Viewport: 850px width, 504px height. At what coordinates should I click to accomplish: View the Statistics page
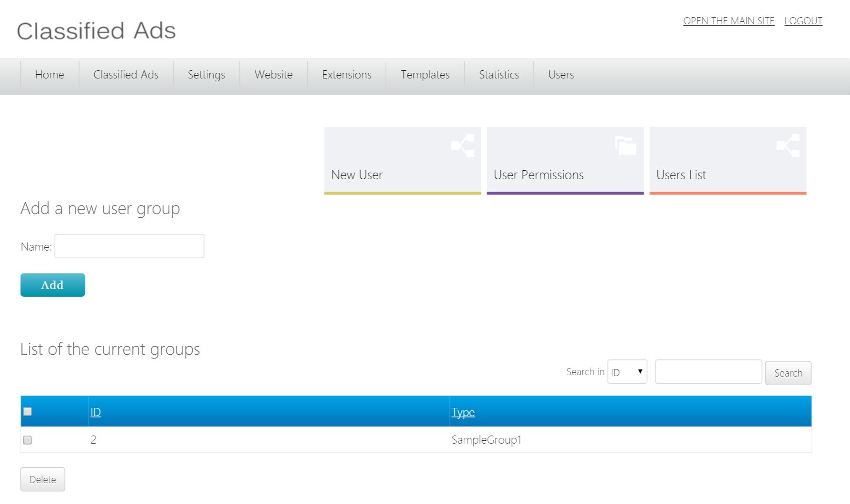tap(498, 75)
